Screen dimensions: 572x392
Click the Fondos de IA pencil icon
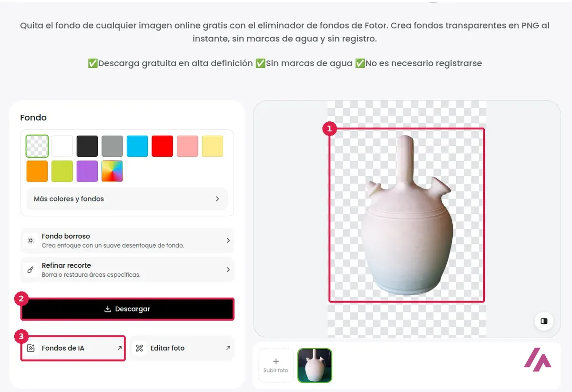[x=31, y=348]
